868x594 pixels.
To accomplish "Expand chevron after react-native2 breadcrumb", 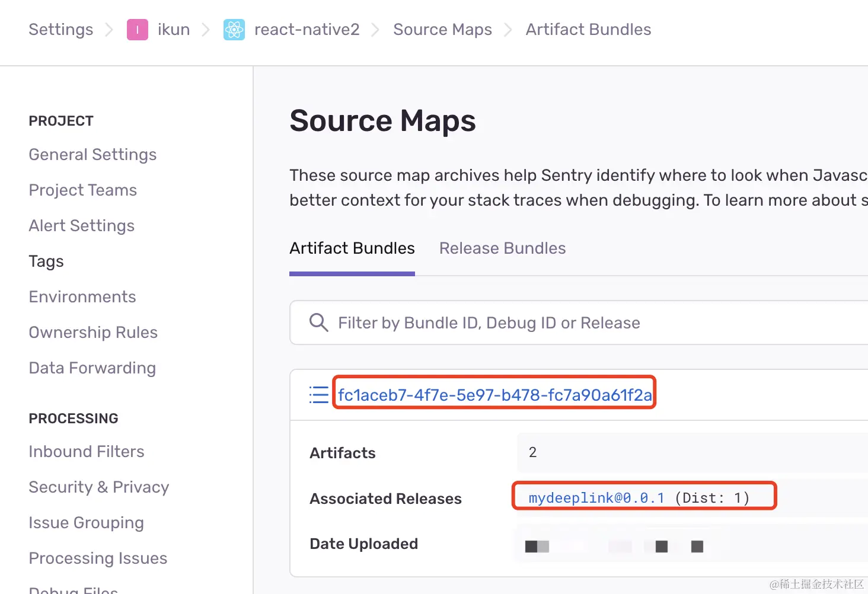I will pos(375,30).
